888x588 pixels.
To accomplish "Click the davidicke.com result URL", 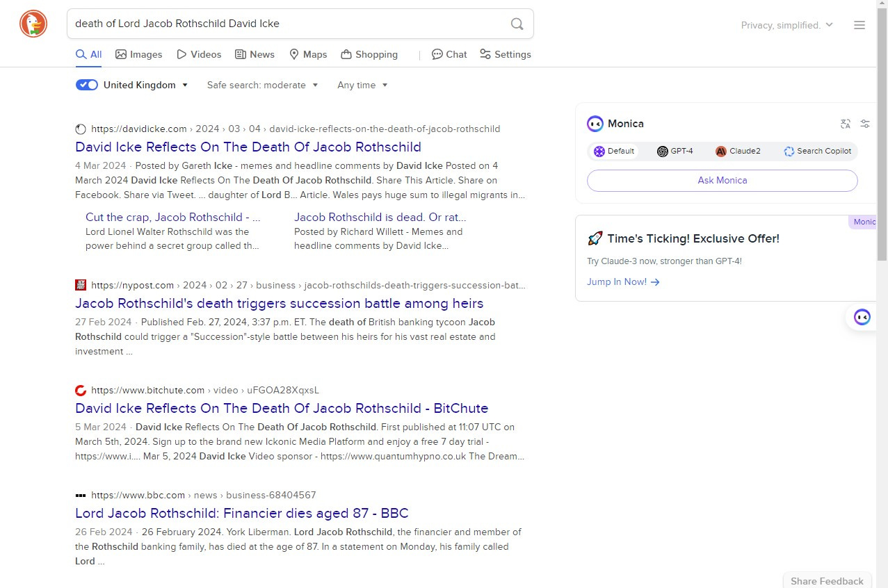I will coord(296,129).
